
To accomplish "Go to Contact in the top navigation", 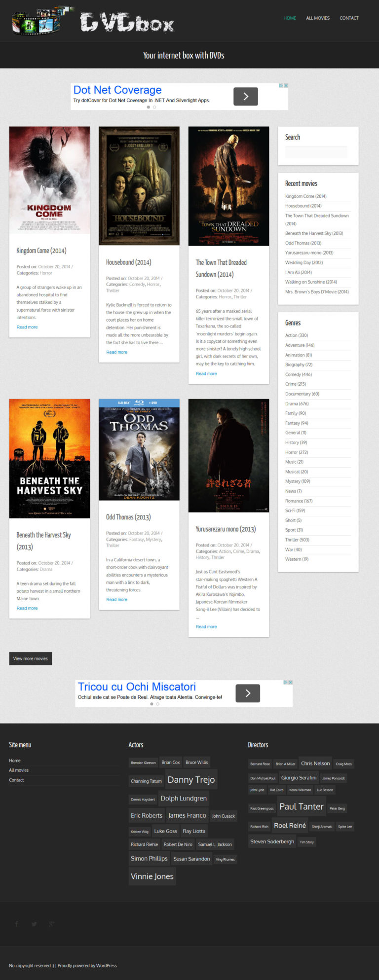I will 349,18.
